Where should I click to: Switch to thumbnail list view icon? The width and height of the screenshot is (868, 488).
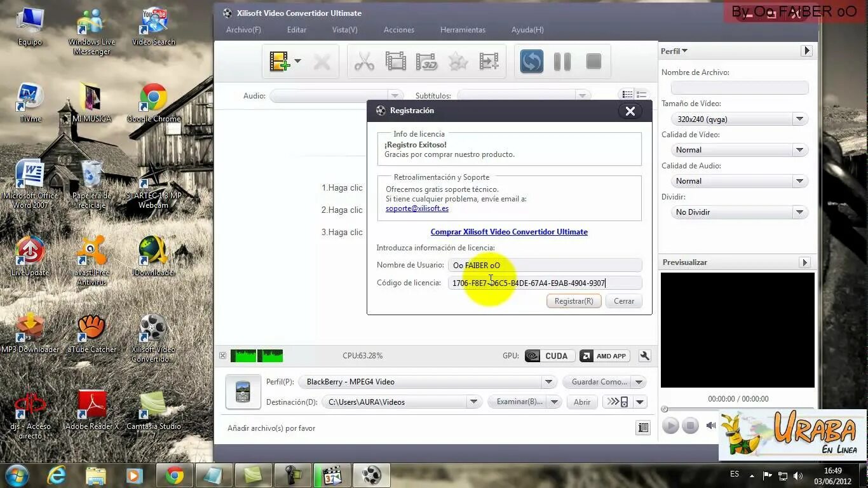click(x=627, y=95)
